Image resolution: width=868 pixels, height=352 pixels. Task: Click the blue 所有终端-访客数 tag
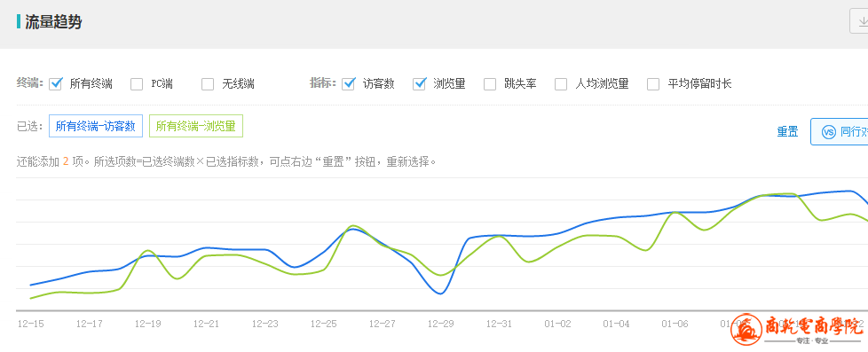pos(96,126)
